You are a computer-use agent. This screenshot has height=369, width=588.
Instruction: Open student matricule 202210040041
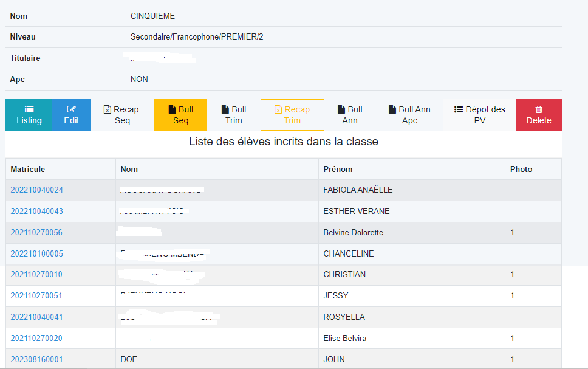point(36,317)
